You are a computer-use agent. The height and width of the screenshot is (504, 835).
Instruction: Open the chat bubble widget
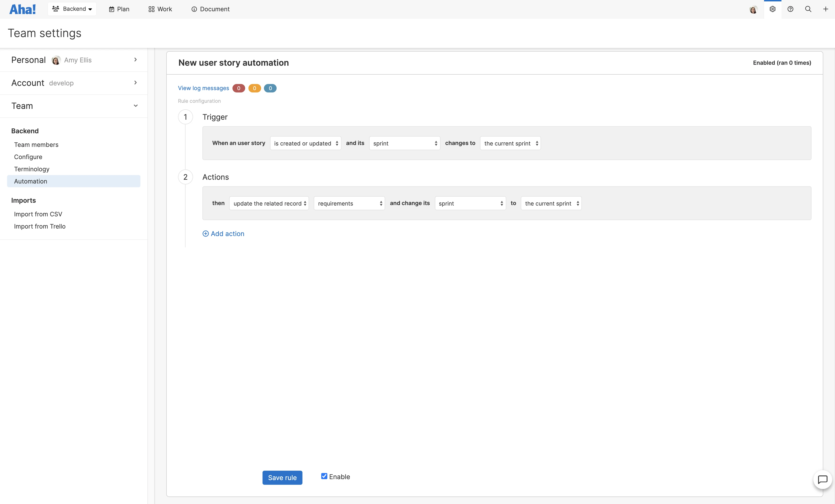click(x=823, y=479)
